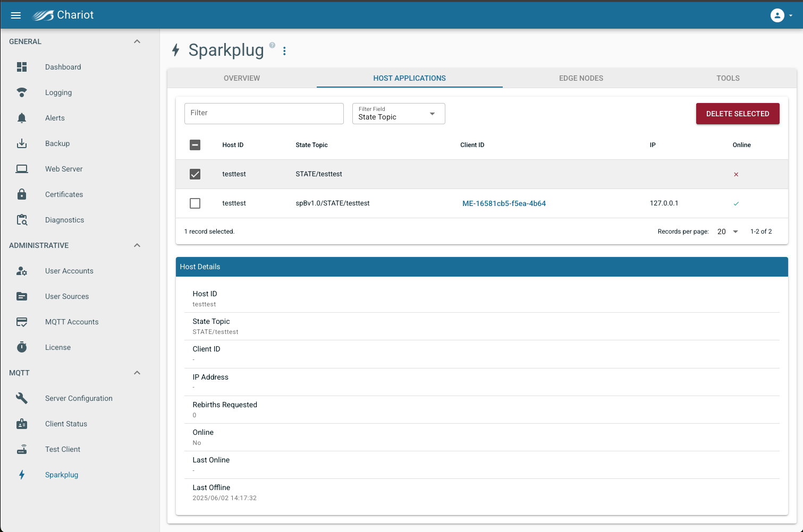Viewport: 803px width, 532px height.
Task: Check the spBv1.0/STATE/testtest row checkbox
Action: point(195,203)
